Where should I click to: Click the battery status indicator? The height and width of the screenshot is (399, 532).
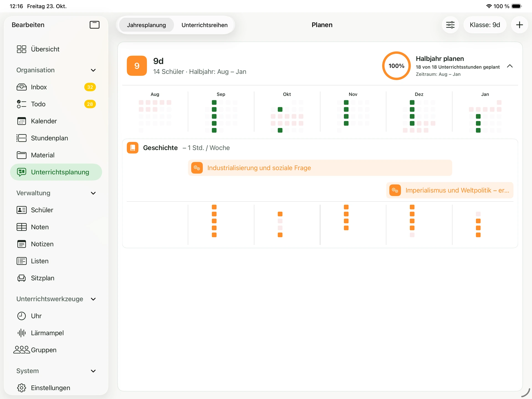(x=517, y=6)
